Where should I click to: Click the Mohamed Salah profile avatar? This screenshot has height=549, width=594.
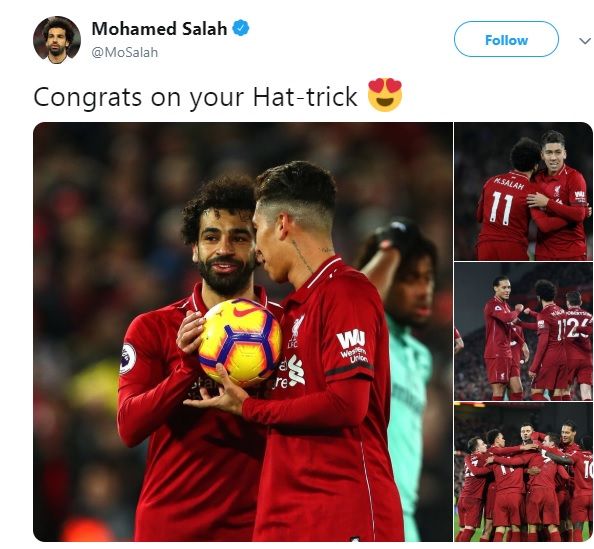click(x=57, y=40)
